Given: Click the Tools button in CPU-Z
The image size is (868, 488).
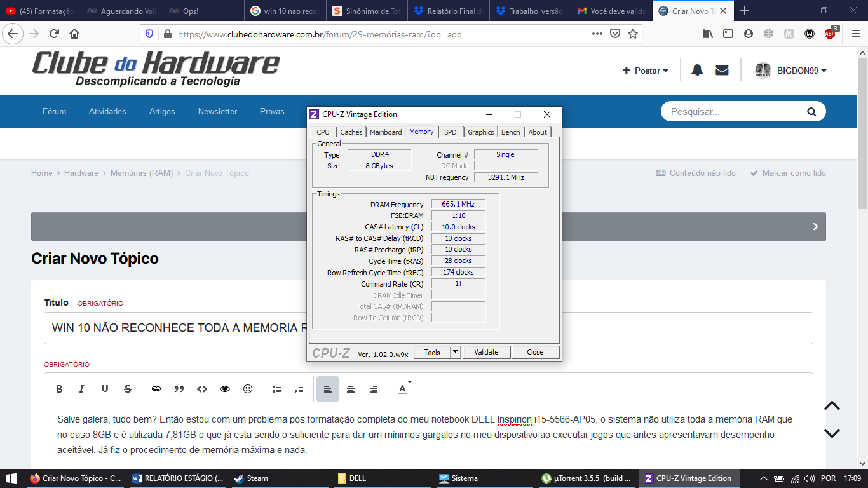Looking at the screenshot, I should point(432,352).
